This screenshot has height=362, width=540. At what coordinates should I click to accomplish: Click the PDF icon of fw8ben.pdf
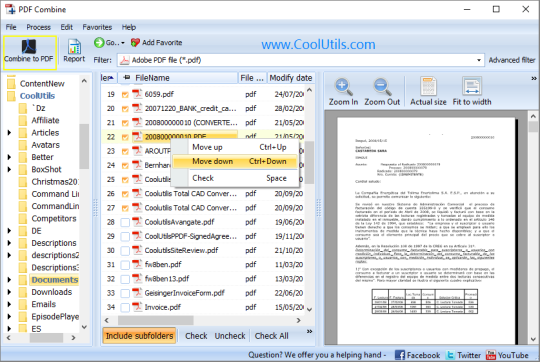coord(137,264)
